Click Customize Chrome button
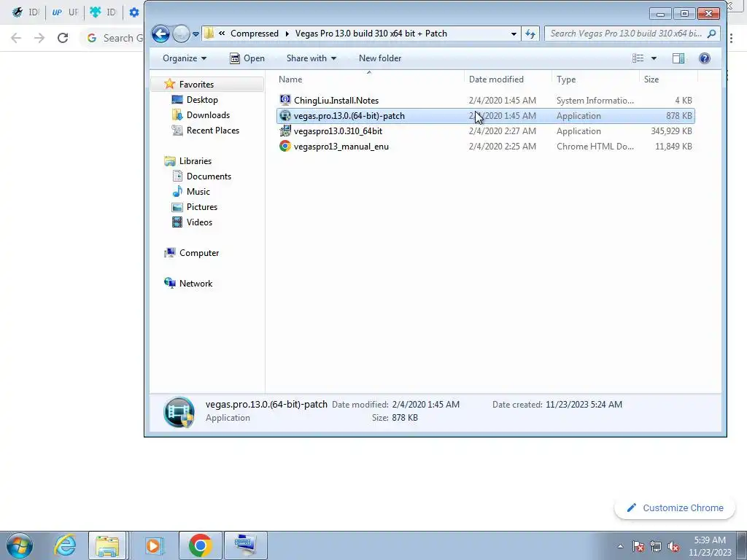This screenshot has width=747, height=560. click(675, 508)
